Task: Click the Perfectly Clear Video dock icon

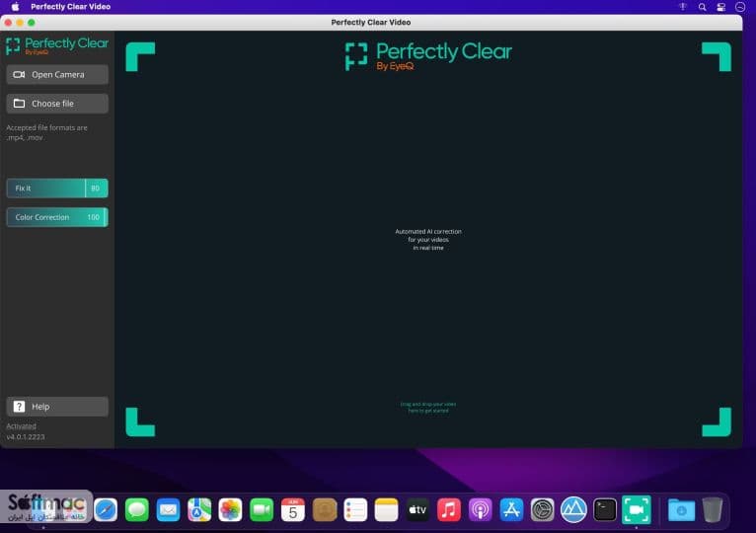Action: click(636, 510)
